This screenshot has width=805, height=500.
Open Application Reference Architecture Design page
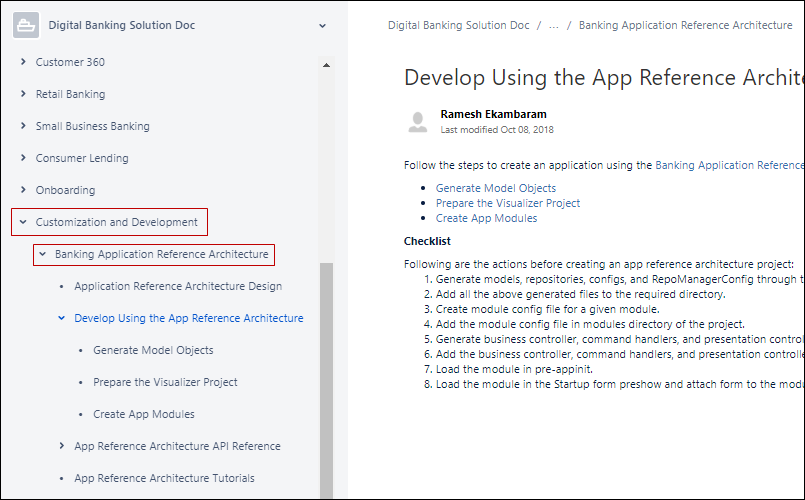[x=177, y=286]
